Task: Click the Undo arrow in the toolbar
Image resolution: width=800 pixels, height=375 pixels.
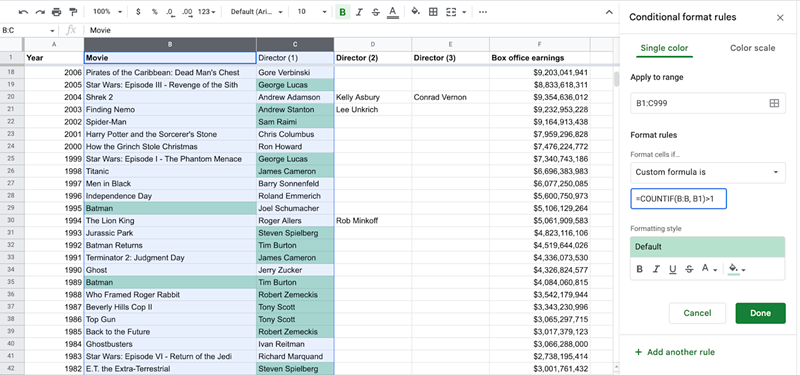Action: tap(23, 12)
